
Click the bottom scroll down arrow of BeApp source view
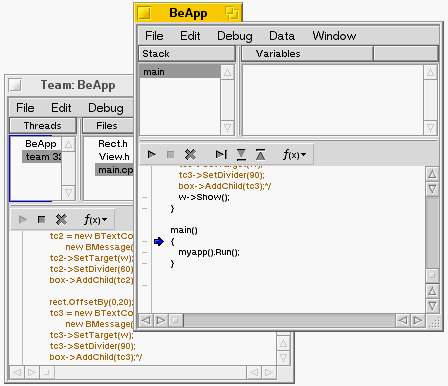432,306
